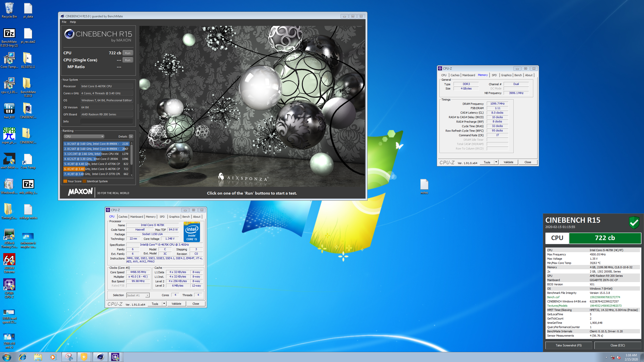
Task: Open About tab in memory CPU-Z window
Action: 529,75
